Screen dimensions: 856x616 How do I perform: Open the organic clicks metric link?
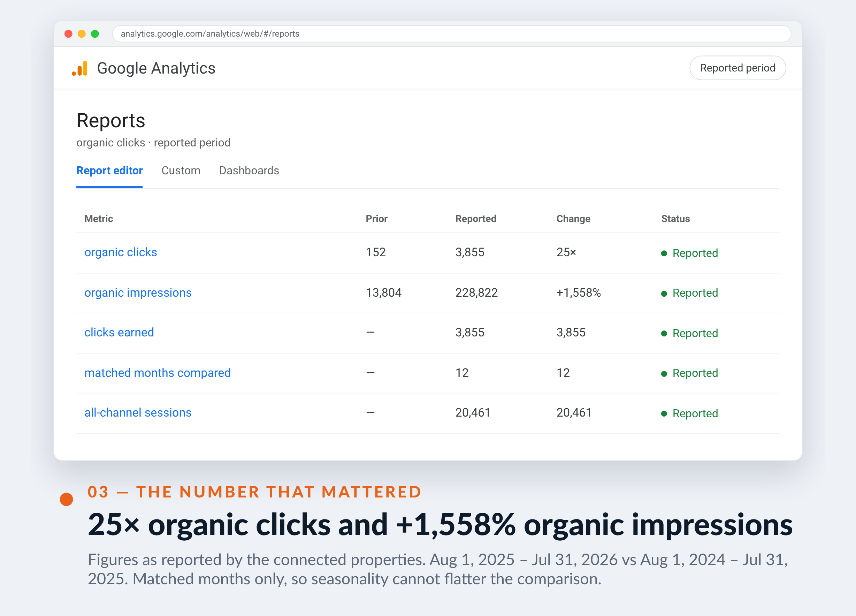121,252
